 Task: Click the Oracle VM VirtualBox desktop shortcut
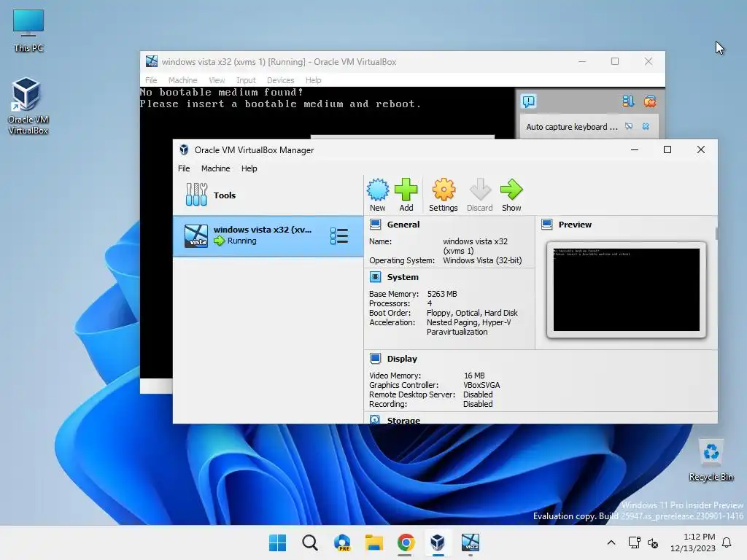point(28,106)
